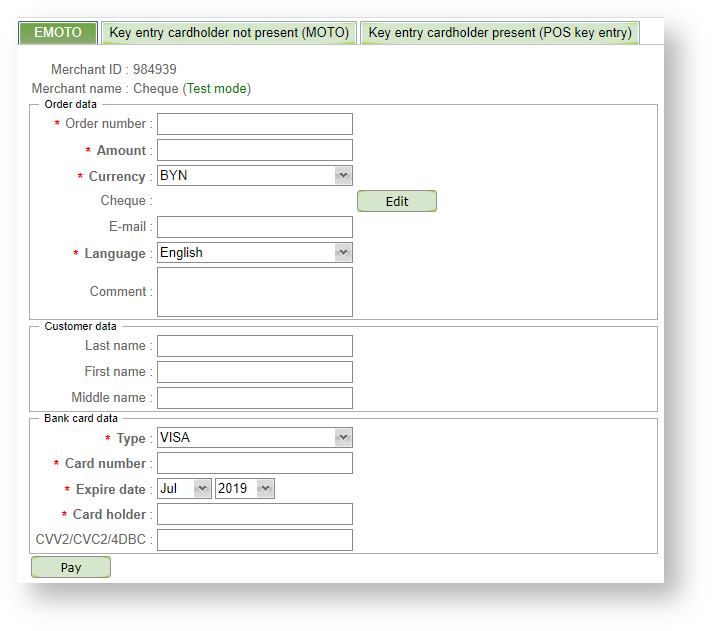712x631 pixels.
Task: Select the Last name input box
Action: (255, 346)
